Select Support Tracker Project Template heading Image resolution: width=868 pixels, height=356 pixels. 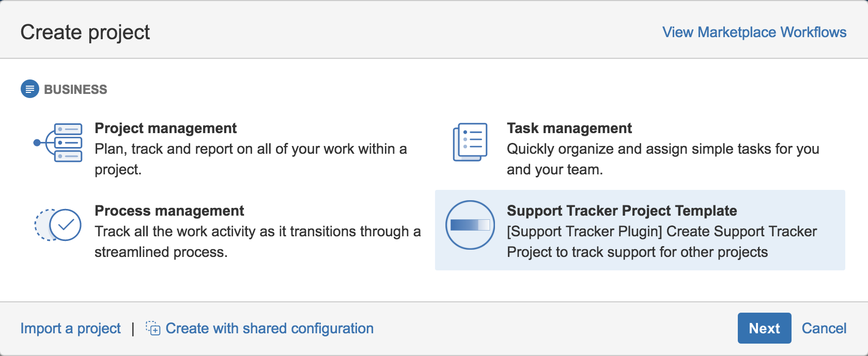click(622, 211)
